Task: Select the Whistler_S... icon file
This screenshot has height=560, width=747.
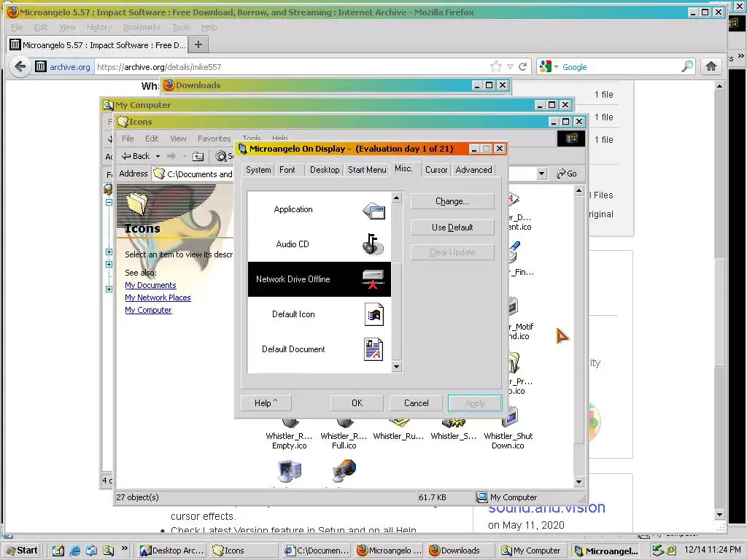Action: [x=453, y=430]
